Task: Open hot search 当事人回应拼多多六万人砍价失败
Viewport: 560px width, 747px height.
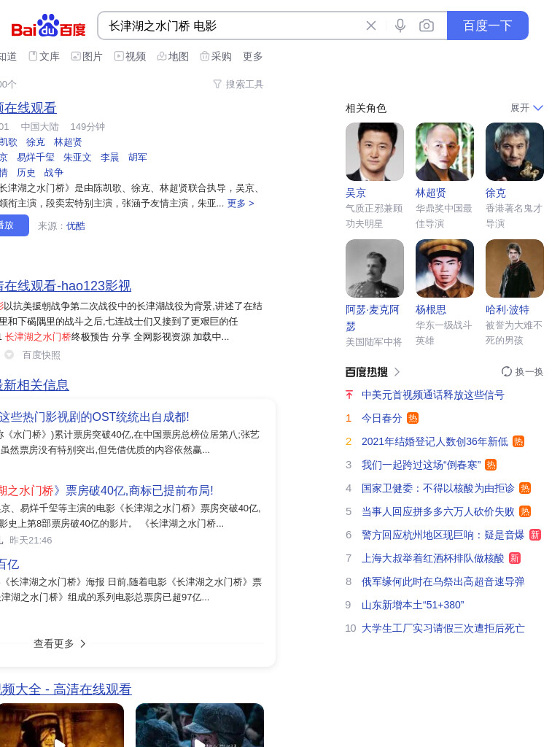Action: 438,511
